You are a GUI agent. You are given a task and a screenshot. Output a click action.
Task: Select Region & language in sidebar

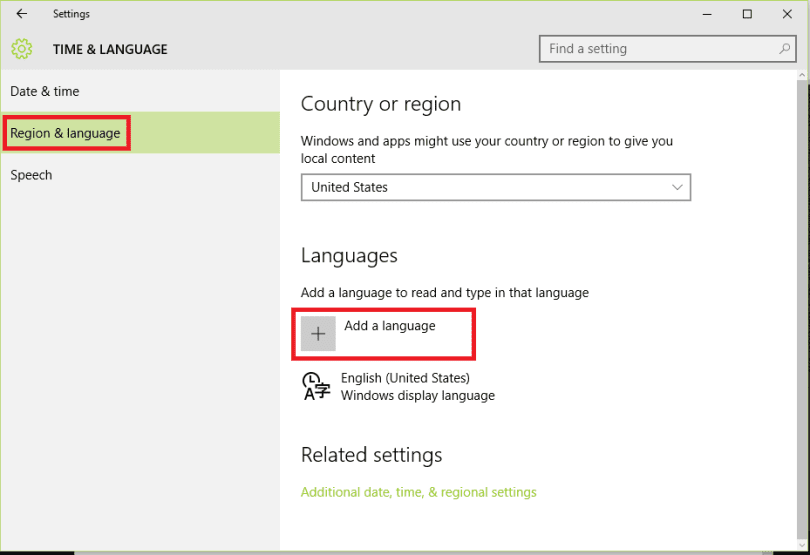click(x=140, y=133)
